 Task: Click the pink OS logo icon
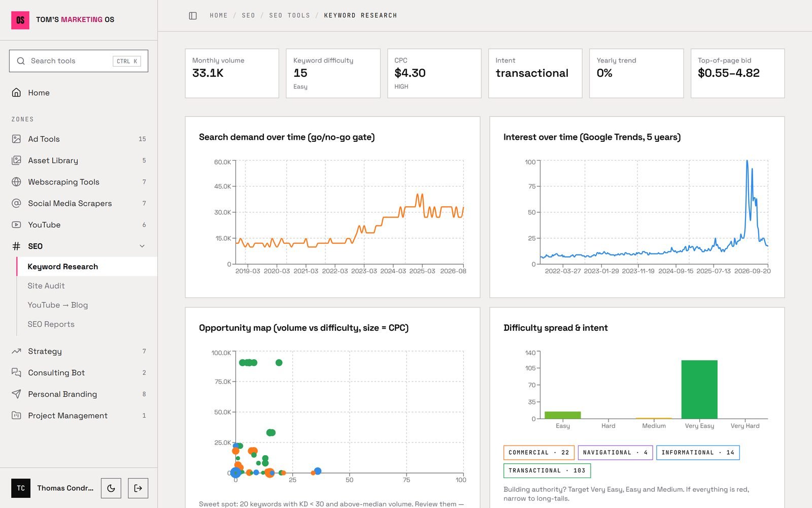click(x=20, y=20)
